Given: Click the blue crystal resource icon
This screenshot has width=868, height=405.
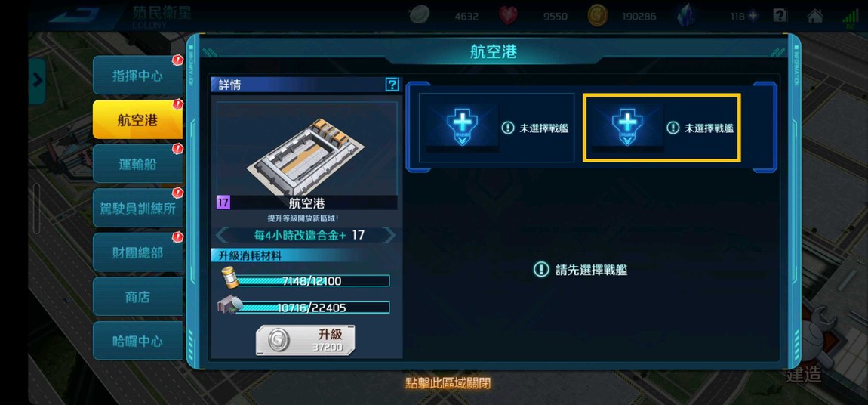Looking at the screenshot, I should pyautogui.click(x=686, y=16).
